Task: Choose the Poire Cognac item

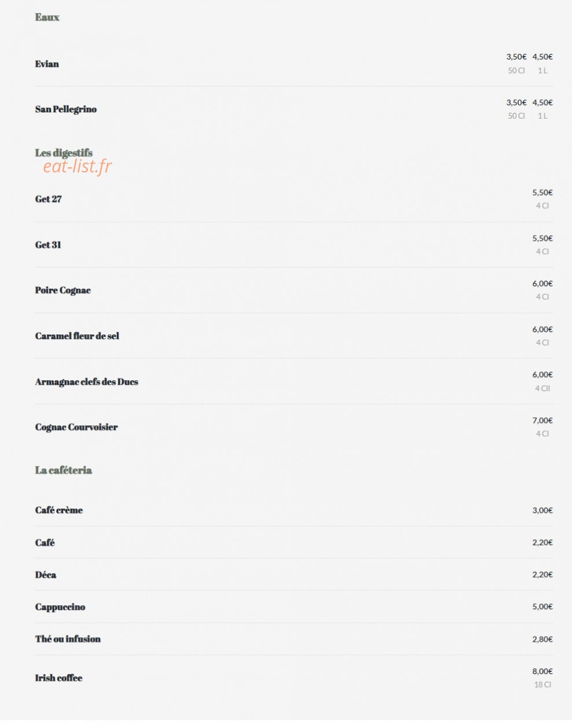Action: (x=63, y=291)
